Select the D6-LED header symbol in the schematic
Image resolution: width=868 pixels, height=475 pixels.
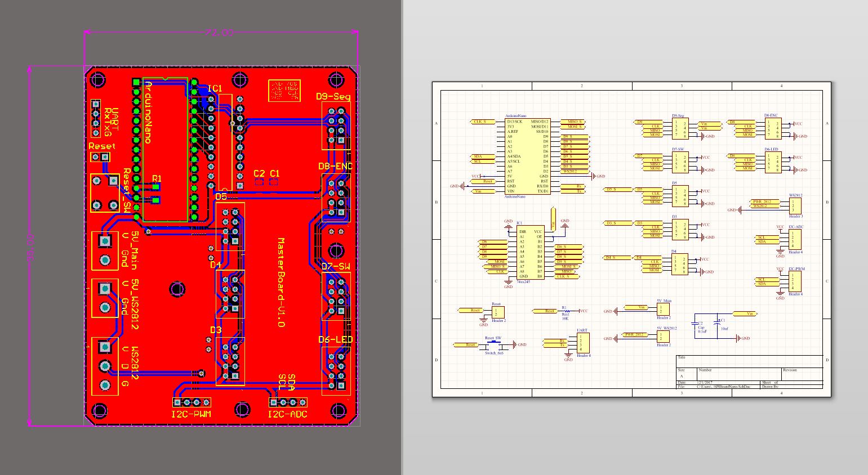click(773, 162)
